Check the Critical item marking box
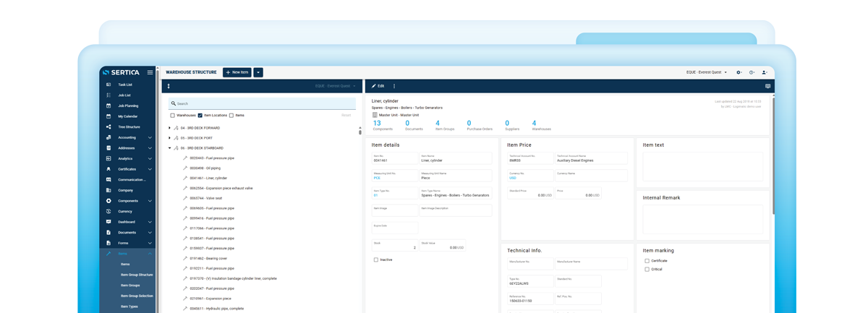The width and height of the screenshot is (868, 313). point(647,269)
